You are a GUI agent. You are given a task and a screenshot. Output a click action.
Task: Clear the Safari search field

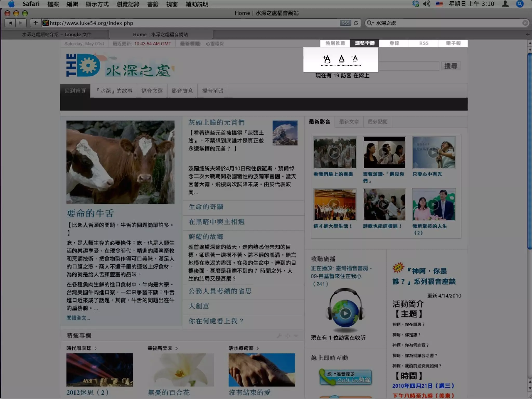point(525,23)
